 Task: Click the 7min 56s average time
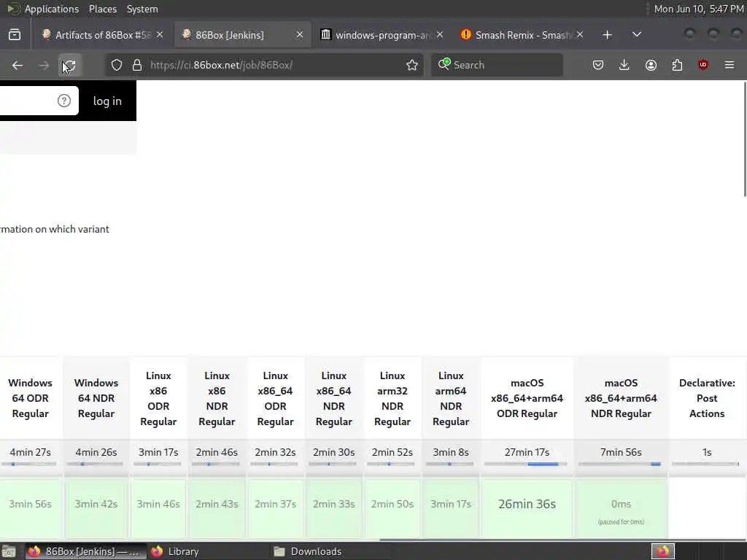[x=621, y=452]
